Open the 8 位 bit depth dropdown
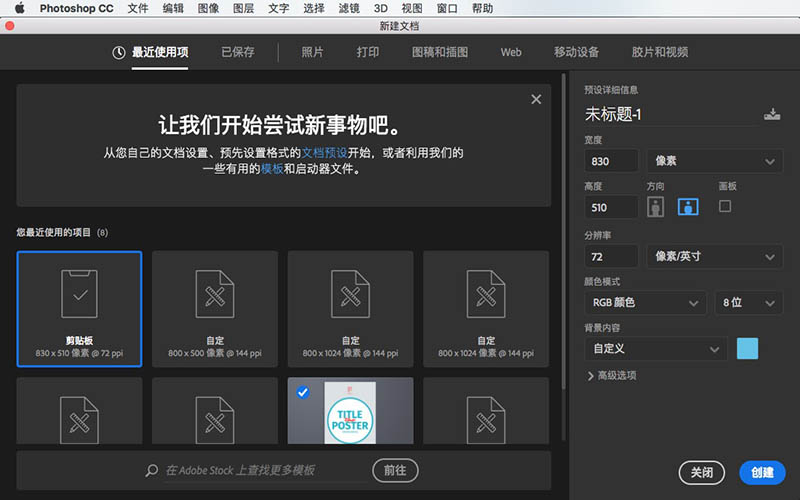The image size is (800, 500). click(748, 303)
